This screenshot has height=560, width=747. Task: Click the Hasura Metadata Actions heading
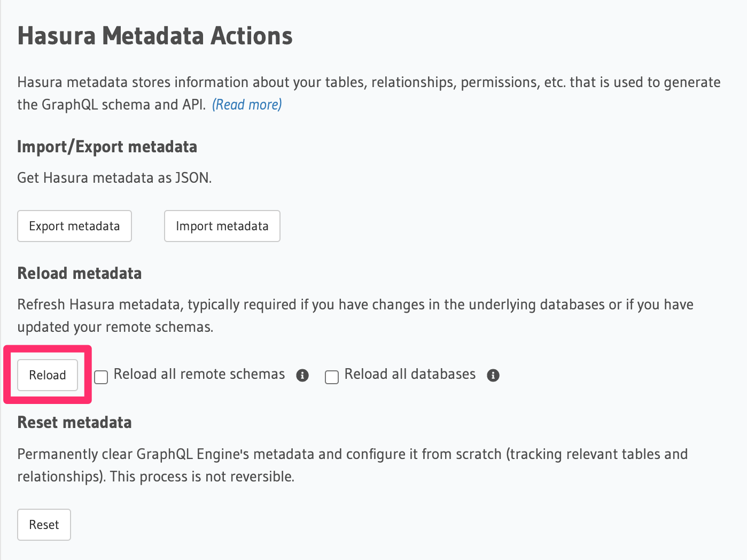[155, 35]
